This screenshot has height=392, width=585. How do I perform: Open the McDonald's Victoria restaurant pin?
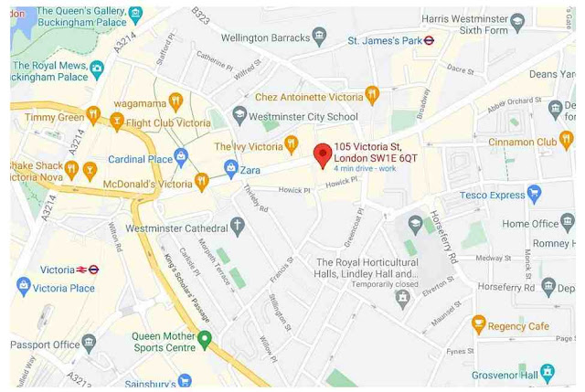tap(201, 183)
